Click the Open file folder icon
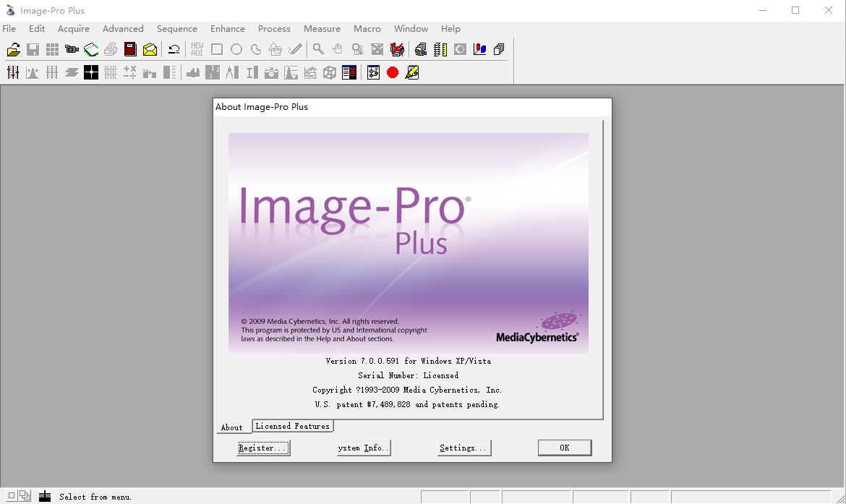846x504 pixels. pyautogui.click(x=14, y=50)
